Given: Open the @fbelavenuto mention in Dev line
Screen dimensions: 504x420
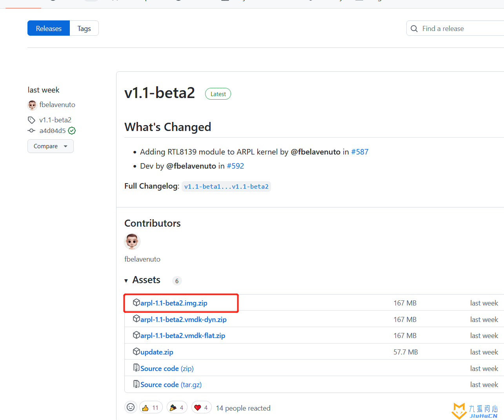Looking at the screenshot, I should click(191, 166).
